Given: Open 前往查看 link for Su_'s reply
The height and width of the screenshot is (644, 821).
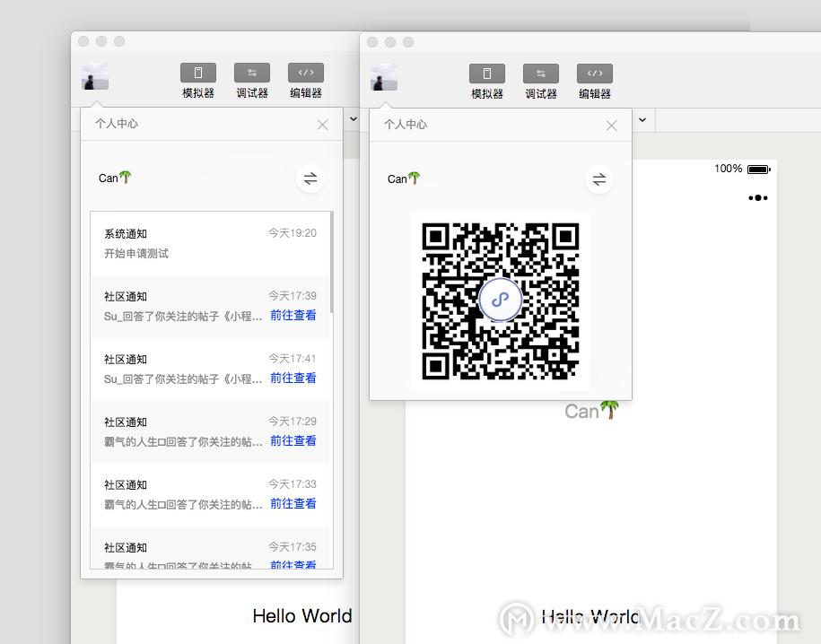Looking at the screenshot, I should (293, 315).
